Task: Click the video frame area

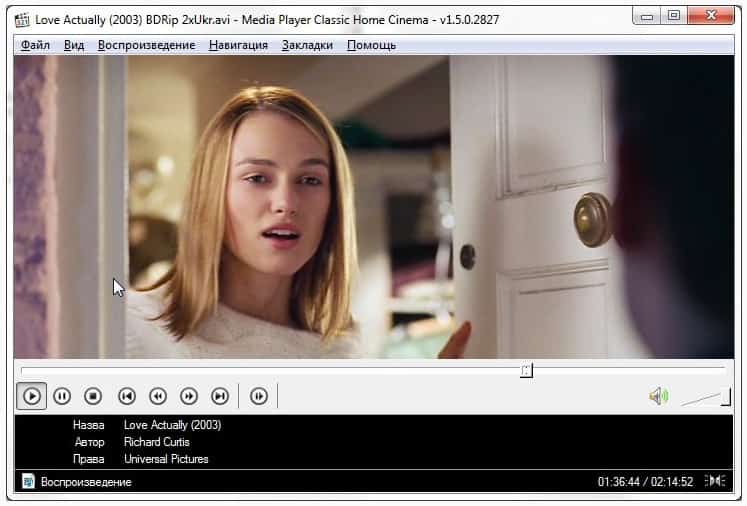Action: click(374, 207)
